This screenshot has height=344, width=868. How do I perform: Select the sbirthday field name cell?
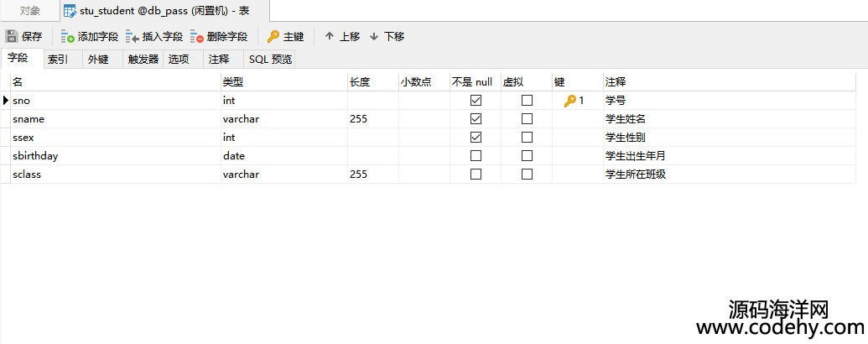(116, 156)
